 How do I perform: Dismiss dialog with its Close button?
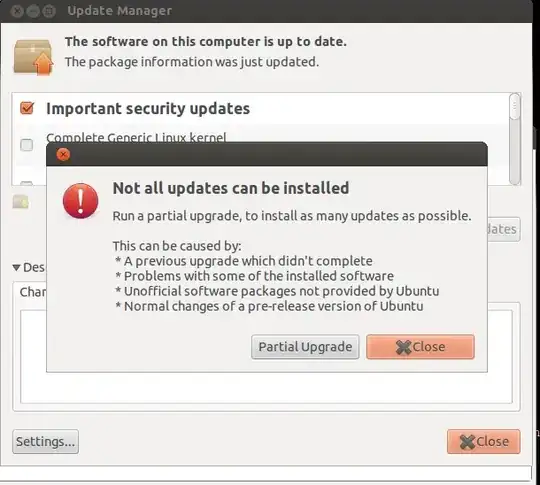coord(420,347)
